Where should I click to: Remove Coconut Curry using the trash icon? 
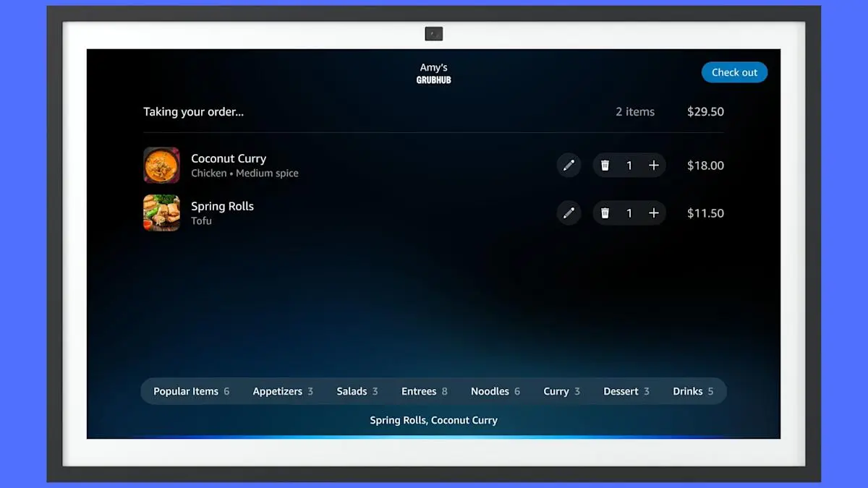[x=605, y=166]
